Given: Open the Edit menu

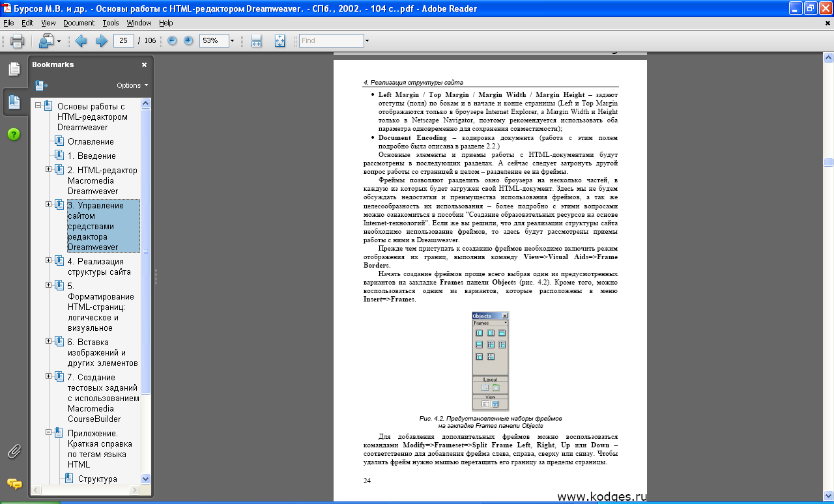Looking at the screenshot, I should click(27, 23).
